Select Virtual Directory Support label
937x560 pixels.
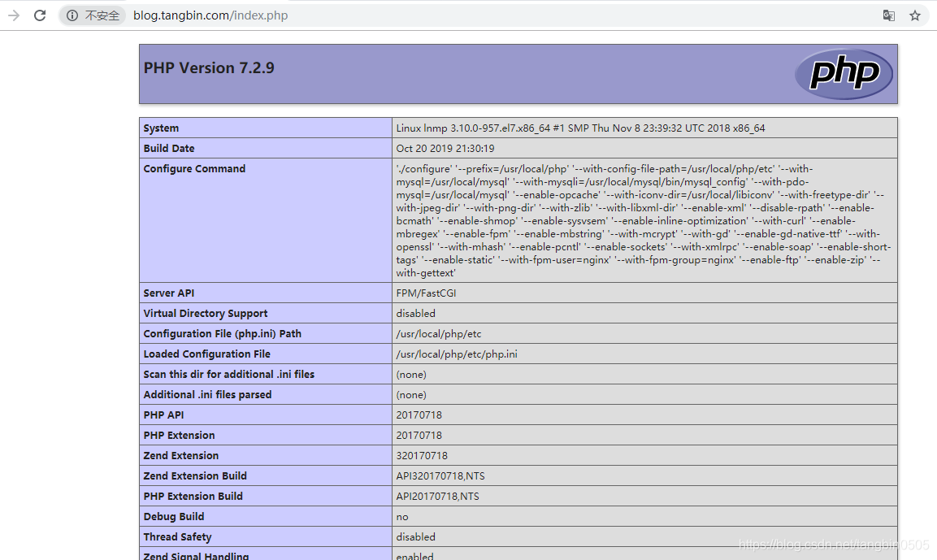coord(206,313)
